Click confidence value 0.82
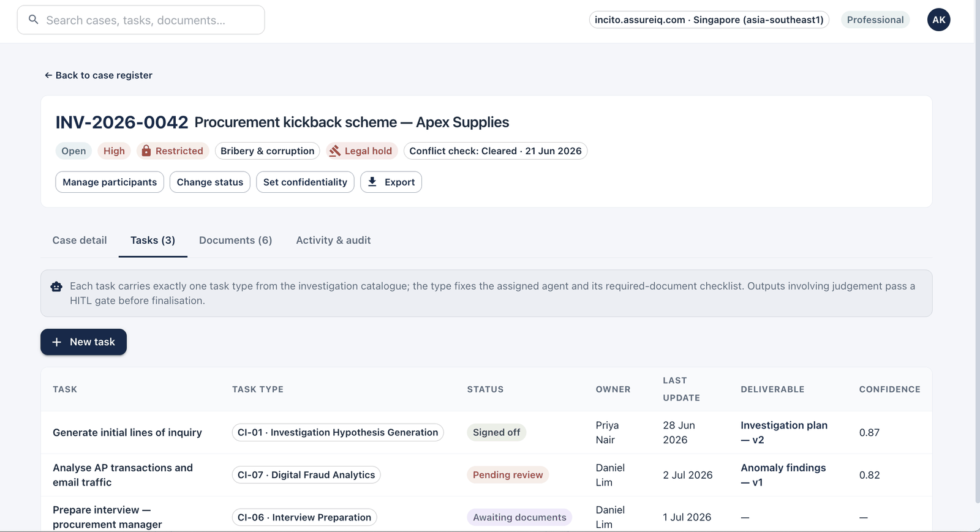This screenshot has width=980, height=532. [x=869, y=474]
